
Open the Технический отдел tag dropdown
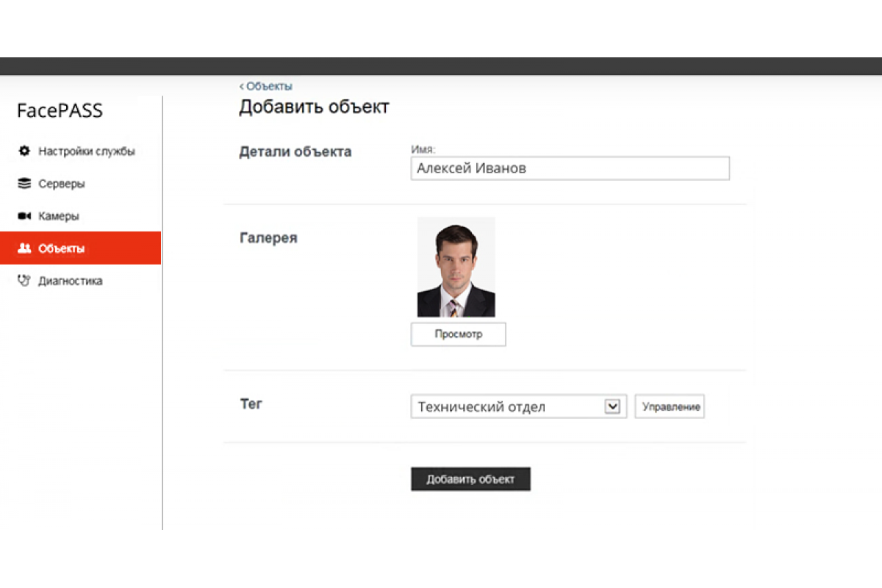(x=519, y=406)
